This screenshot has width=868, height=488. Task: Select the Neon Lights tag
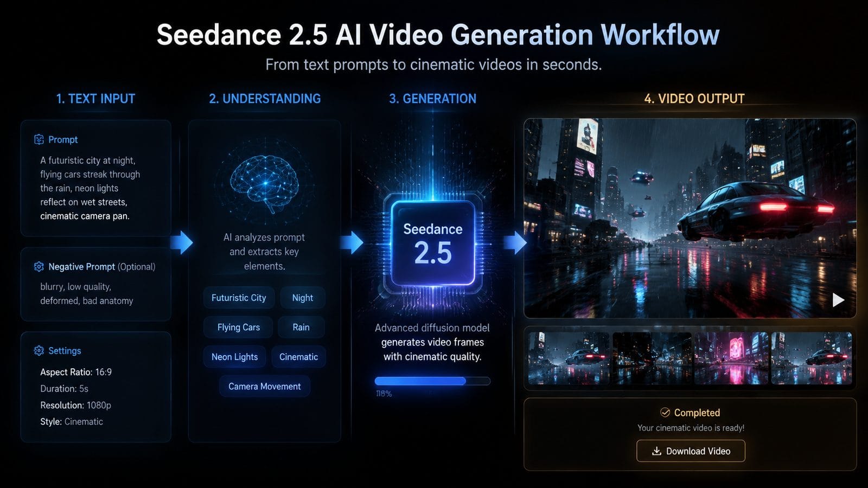click(x=234, y=357)
